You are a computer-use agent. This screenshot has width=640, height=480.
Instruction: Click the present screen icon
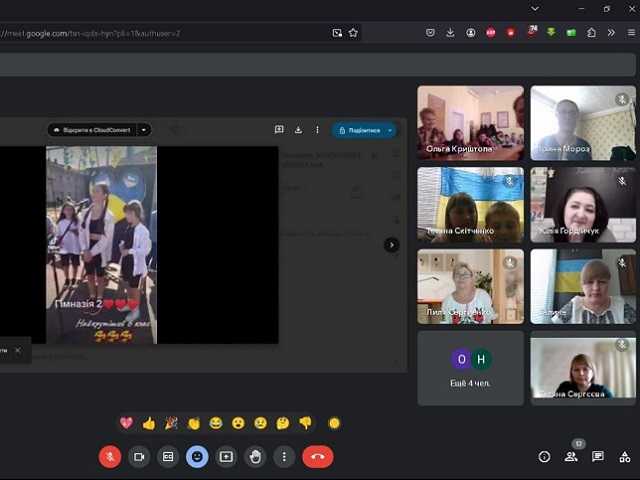(x=226, y=456)
